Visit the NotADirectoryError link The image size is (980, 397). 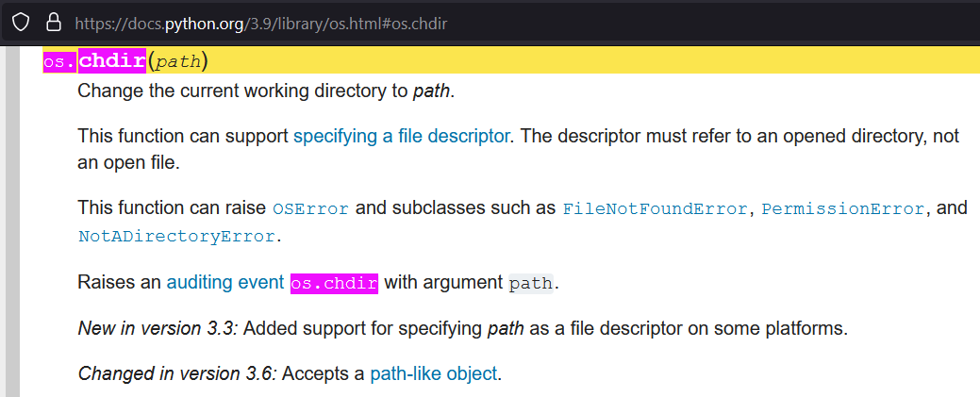[176, 236]
